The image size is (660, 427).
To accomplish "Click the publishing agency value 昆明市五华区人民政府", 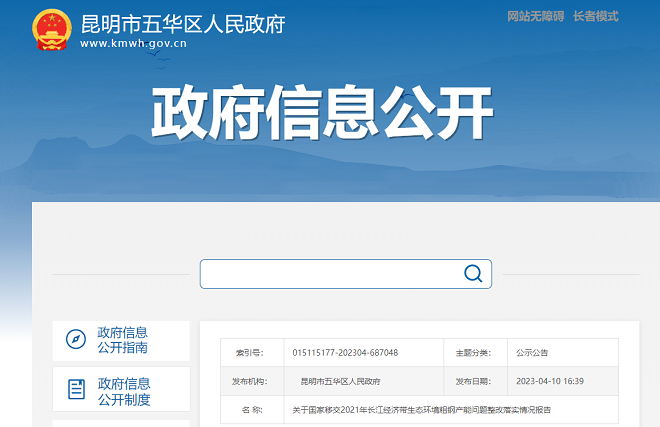I will 340,382.
